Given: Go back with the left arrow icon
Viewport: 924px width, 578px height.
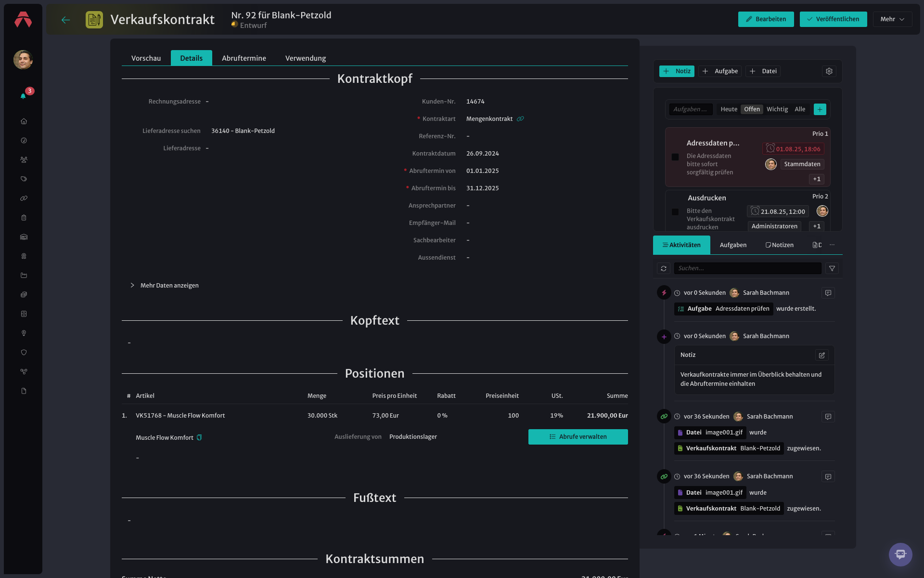Looking at the screenshot, I should [x=66, y=20].
